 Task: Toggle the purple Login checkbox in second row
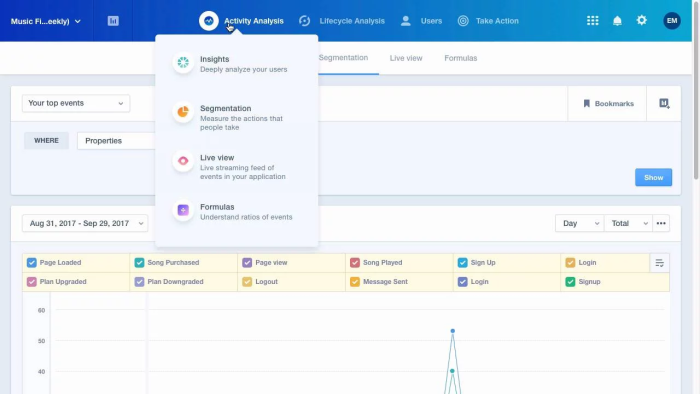[x=462, y=282]
